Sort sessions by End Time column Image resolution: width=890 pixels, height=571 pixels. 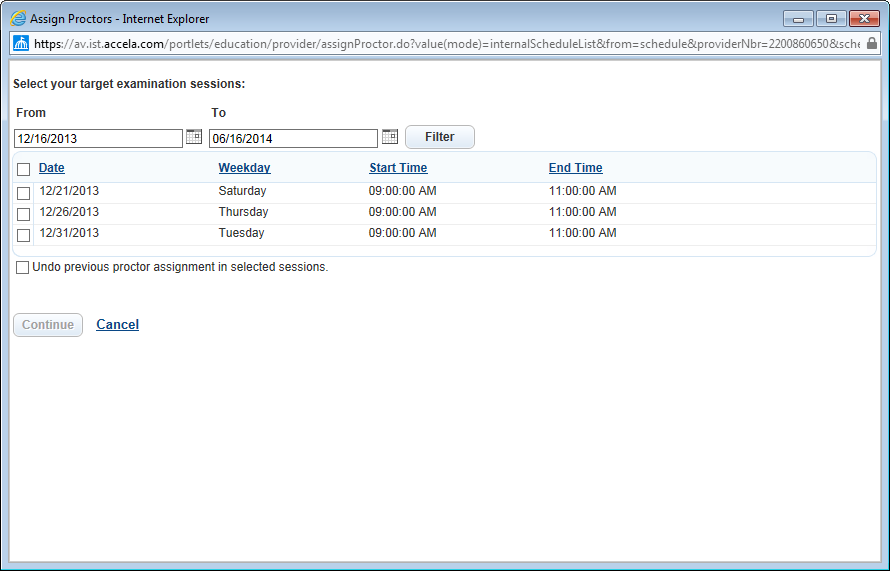click(575, 168)
